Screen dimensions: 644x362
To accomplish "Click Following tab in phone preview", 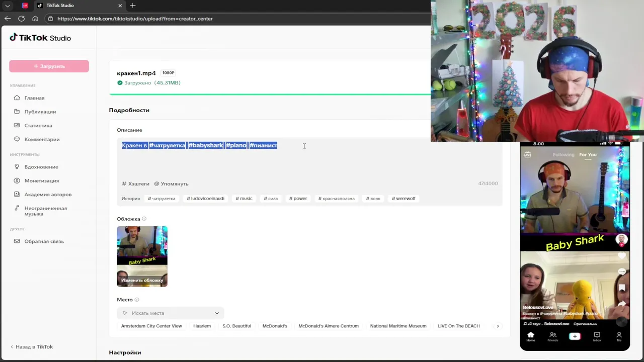I will coord(563,155).
